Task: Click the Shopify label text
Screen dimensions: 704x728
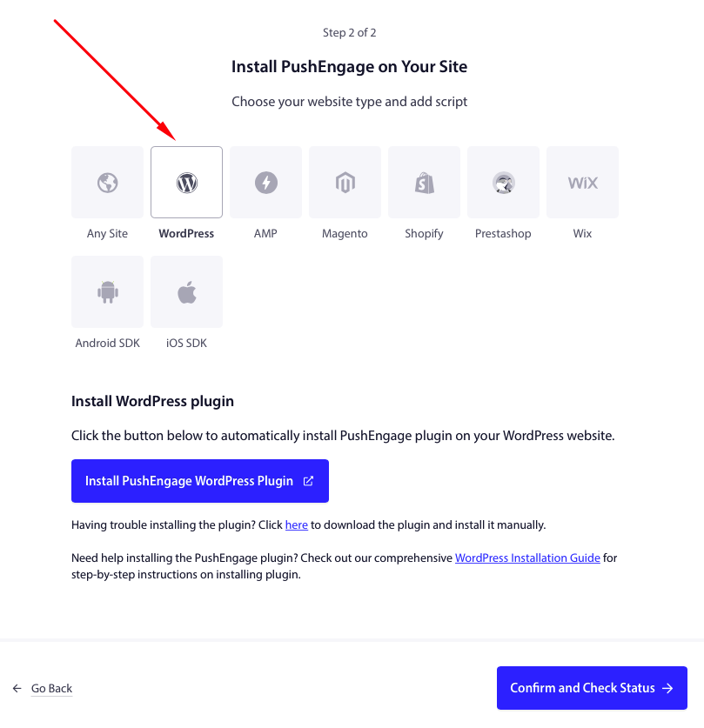Action: pyautogui.click(x=424, y=234)
